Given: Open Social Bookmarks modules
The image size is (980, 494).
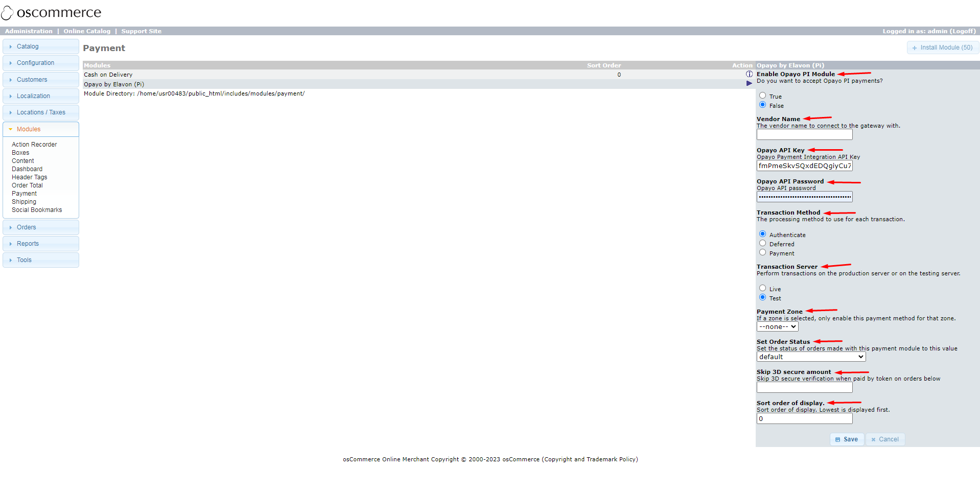Looking at the screenshot, I should 37,210.
